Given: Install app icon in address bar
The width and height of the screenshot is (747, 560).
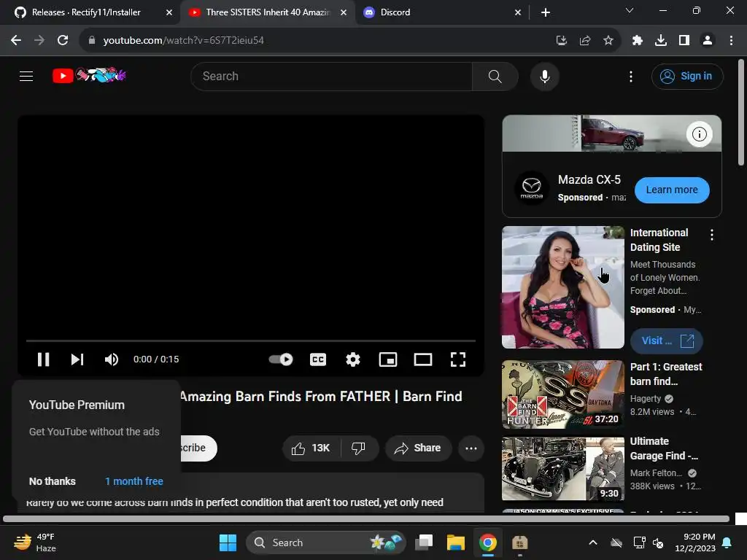Looking at the screenshot, I should (x=562, y=41).
